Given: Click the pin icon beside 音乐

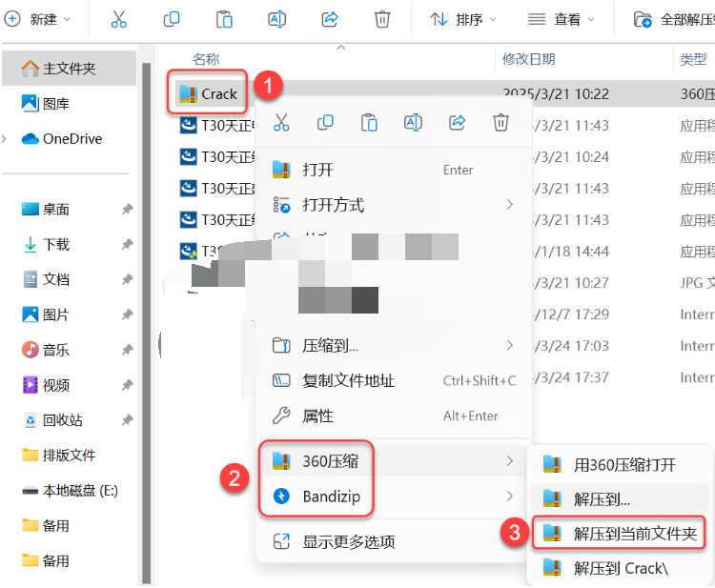Looking at the screenshot, I should (127, 350).
